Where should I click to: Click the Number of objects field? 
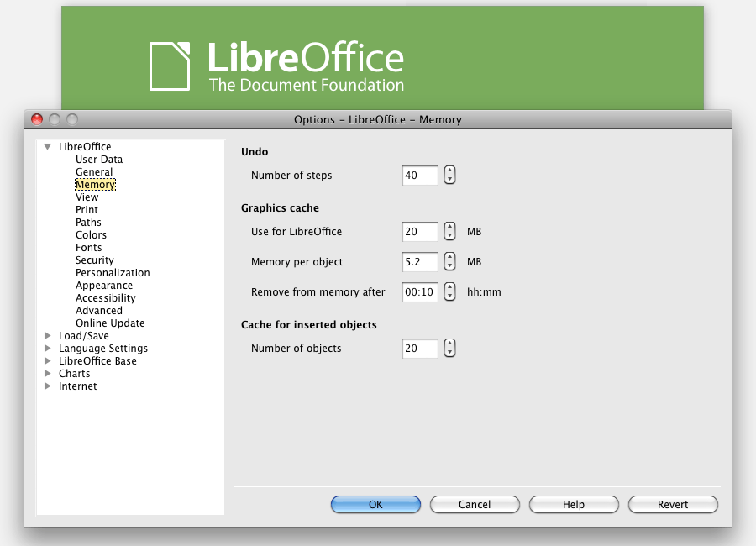pos(420,348)
